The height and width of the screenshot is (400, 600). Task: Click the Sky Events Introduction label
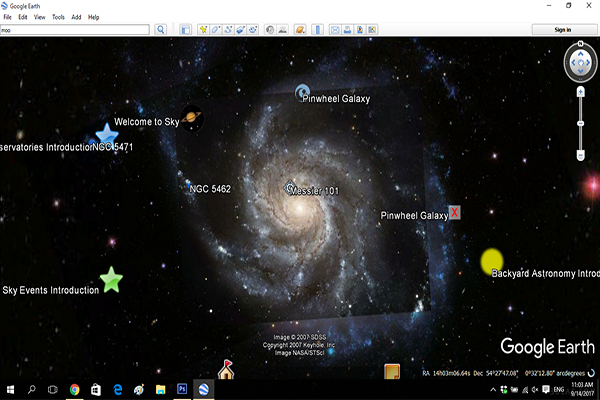(51, 290)
